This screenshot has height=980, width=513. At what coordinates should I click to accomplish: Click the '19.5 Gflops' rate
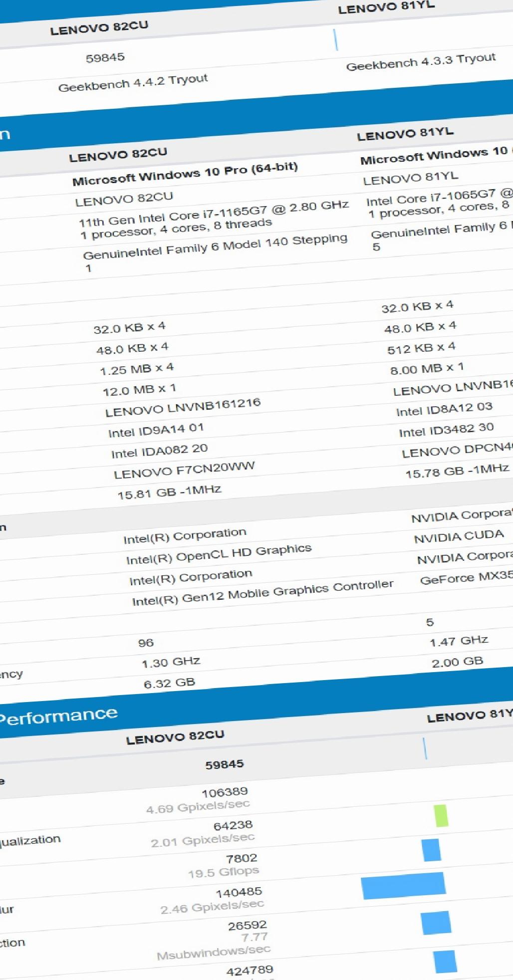(x=224, y=872)
